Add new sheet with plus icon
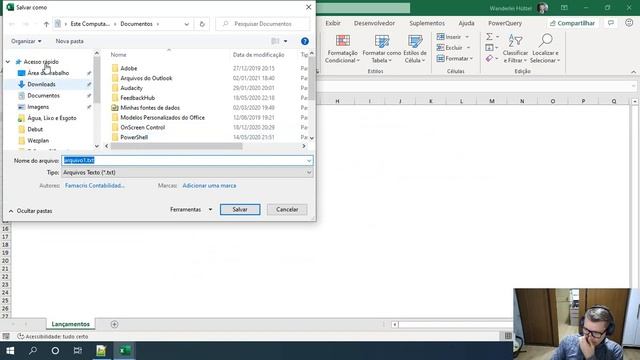640x360 pixels. [114, 324]
